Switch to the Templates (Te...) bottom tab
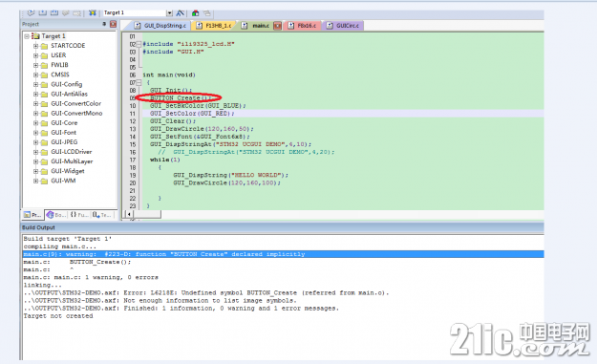This screenshot has height=364, width=597. (101, 215)
